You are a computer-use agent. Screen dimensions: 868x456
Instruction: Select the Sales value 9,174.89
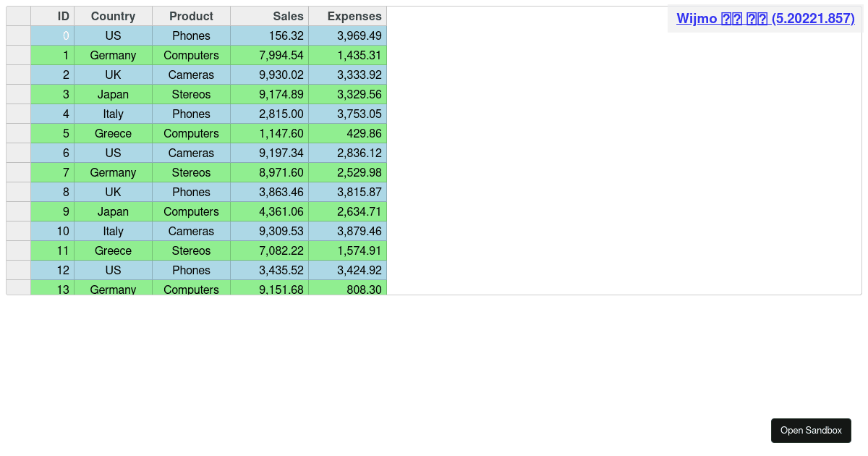tap(269, 94)
